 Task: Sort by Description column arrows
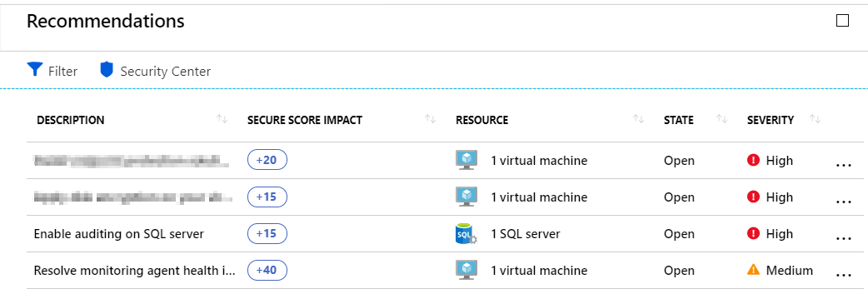(x=222, y=119)
